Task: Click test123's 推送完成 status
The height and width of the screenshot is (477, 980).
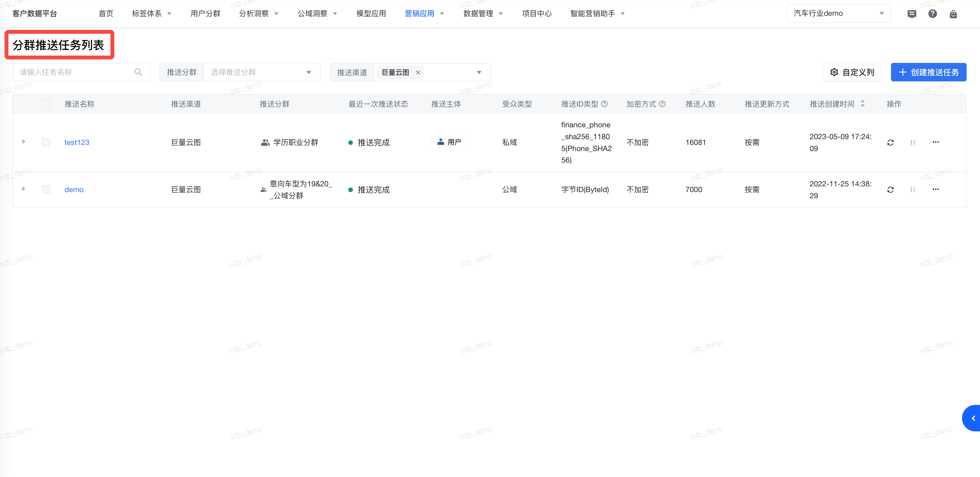Action: coord(369,143)
